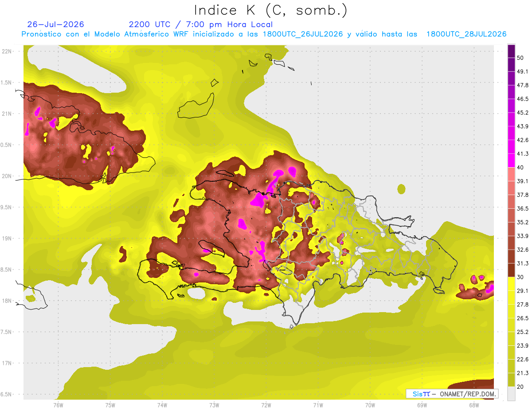Click the olive 20 legend swatch
532x411 pixels.
pos(512,380)
